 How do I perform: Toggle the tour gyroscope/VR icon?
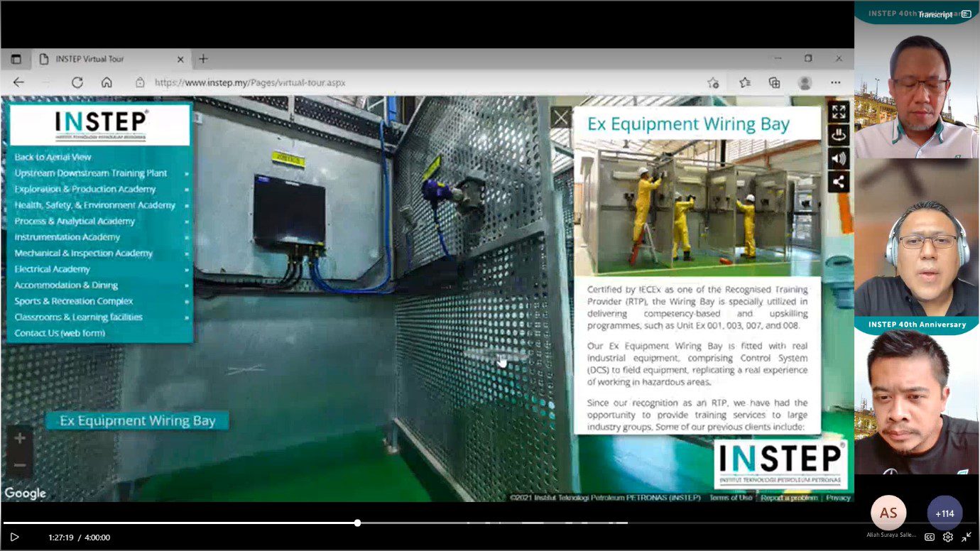point(839,135)
